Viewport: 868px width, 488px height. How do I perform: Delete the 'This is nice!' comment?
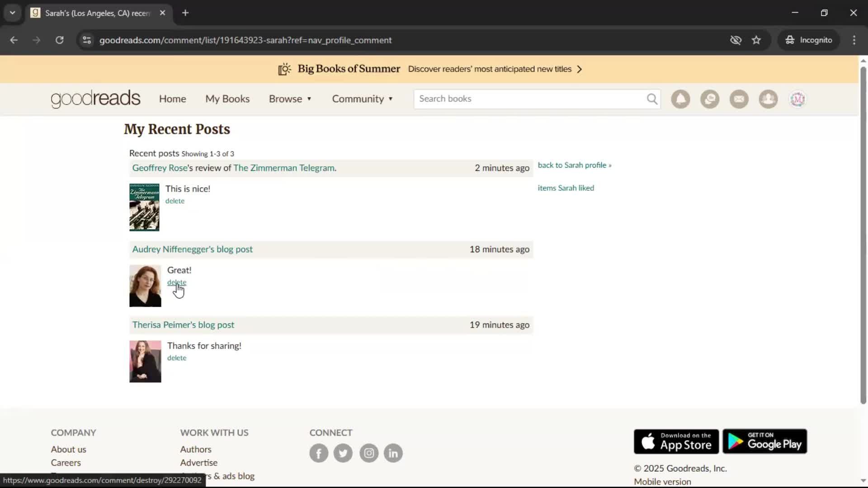pos(175,201)
